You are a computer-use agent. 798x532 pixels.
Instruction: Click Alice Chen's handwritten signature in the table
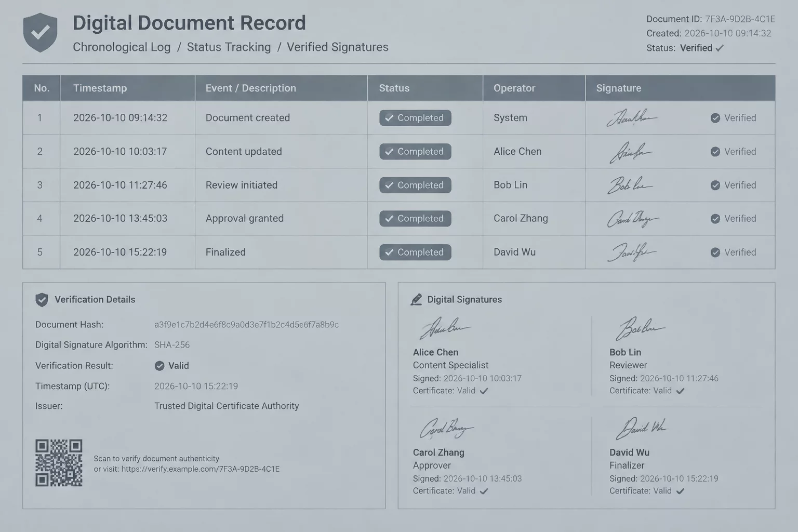click(631, 152)
